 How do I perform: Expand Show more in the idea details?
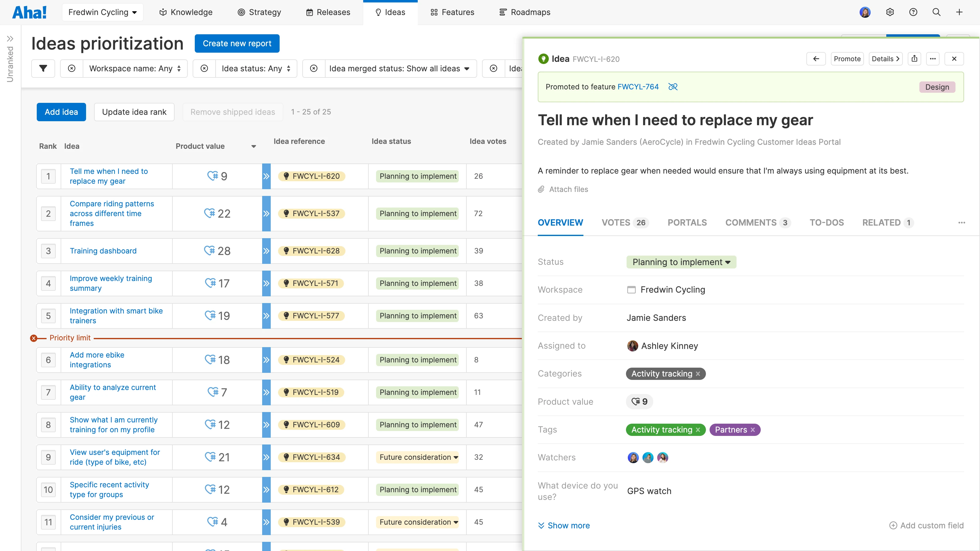pos(563,526)
